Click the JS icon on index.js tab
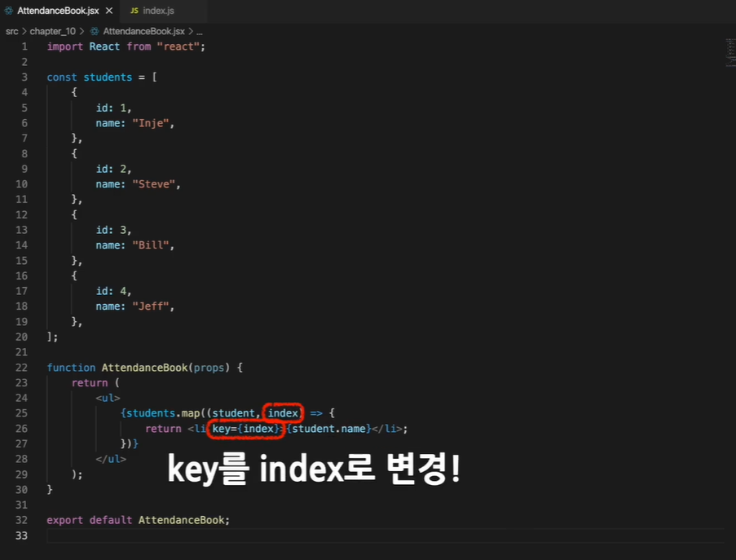 click(x=134, y=11)
